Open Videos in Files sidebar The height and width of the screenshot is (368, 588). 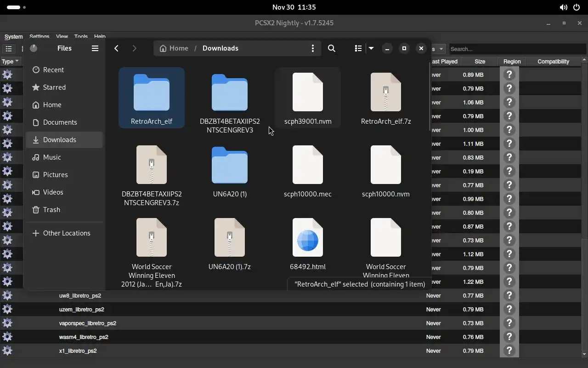click(64, 192)
